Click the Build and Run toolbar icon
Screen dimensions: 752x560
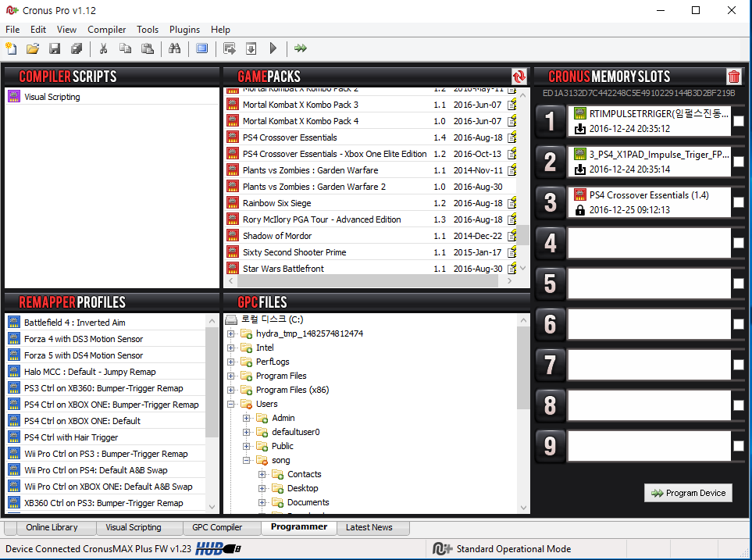pyautogui.click(x=230, y=48)
